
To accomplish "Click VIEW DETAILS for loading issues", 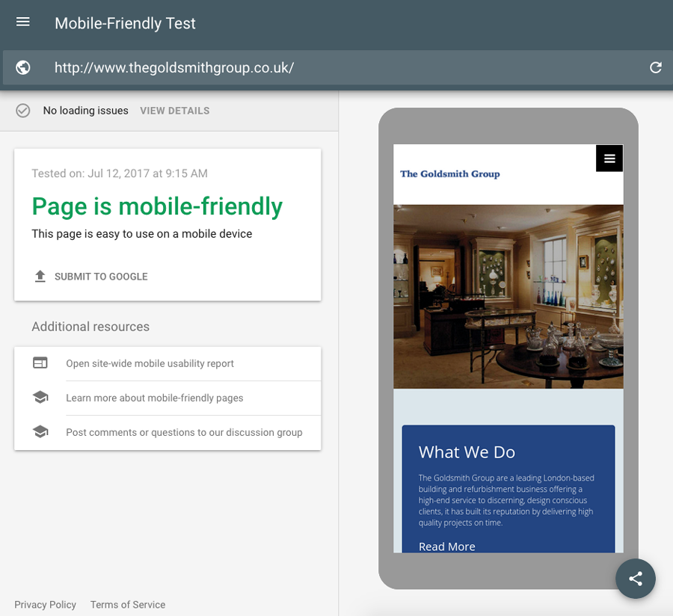I will (175, 111).
